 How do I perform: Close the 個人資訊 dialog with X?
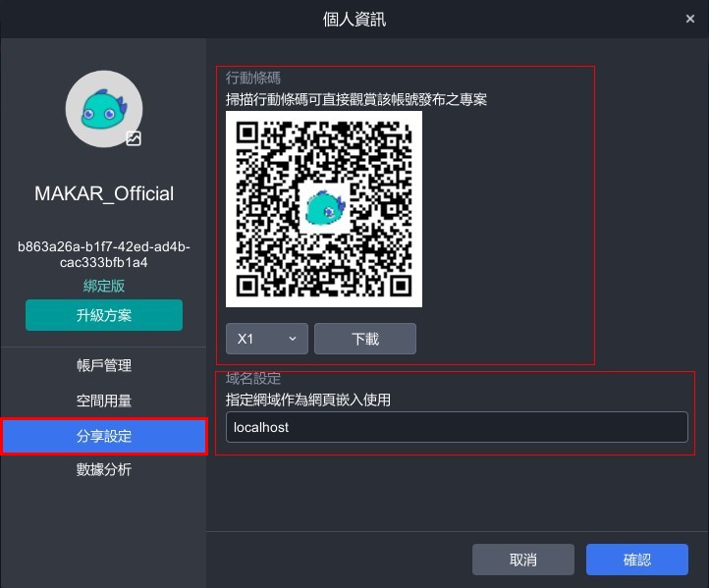coord(690,18)
